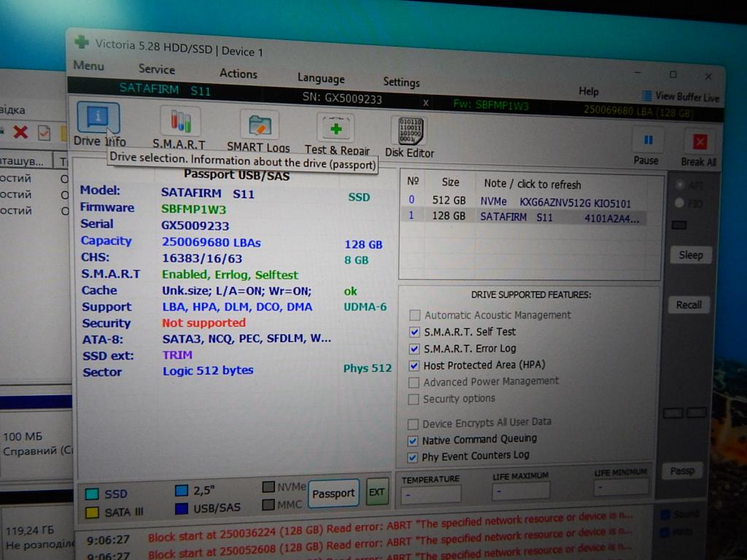Click the Victoria green cross app icon

click(x=82, y=42)
